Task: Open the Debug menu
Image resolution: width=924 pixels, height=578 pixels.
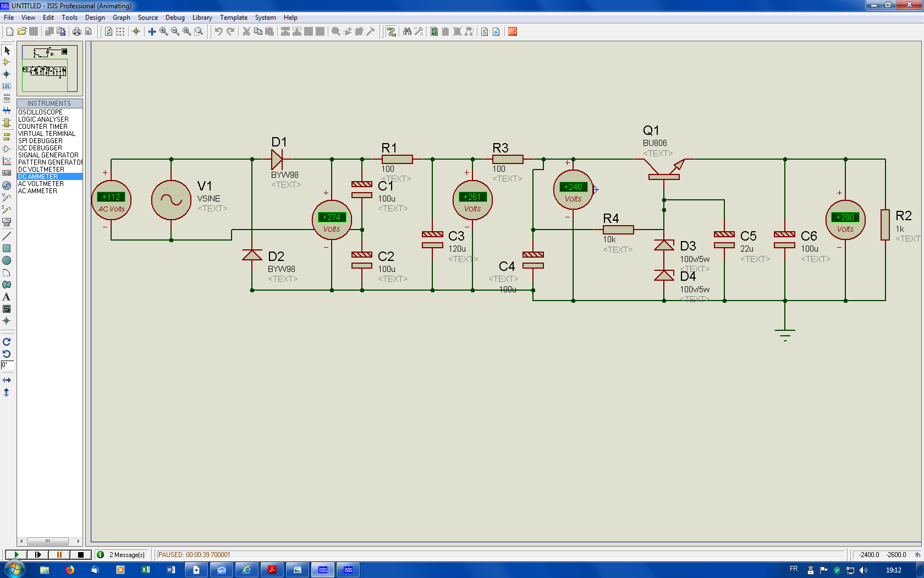Action: pyautogui.click(x=175, y=18)
